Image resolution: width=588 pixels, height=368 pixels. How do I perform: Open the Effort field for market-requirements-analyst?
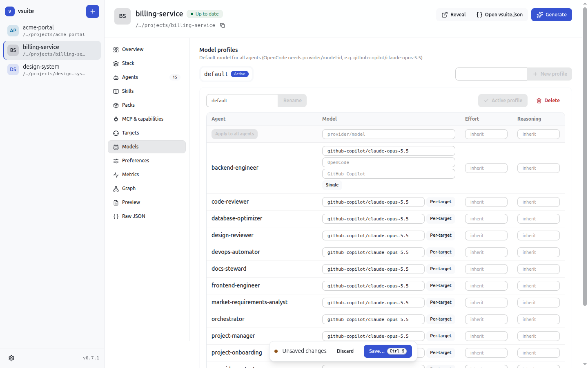point(486,303)
